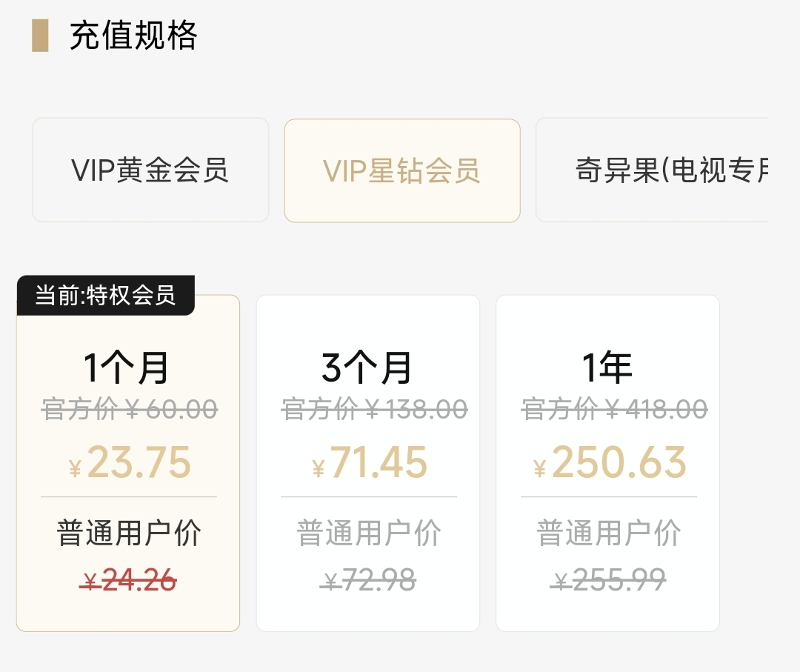Select the VIP黄金会员 membership tab
800x672 pixels.
pyautogui.click(x=150, y=170)
